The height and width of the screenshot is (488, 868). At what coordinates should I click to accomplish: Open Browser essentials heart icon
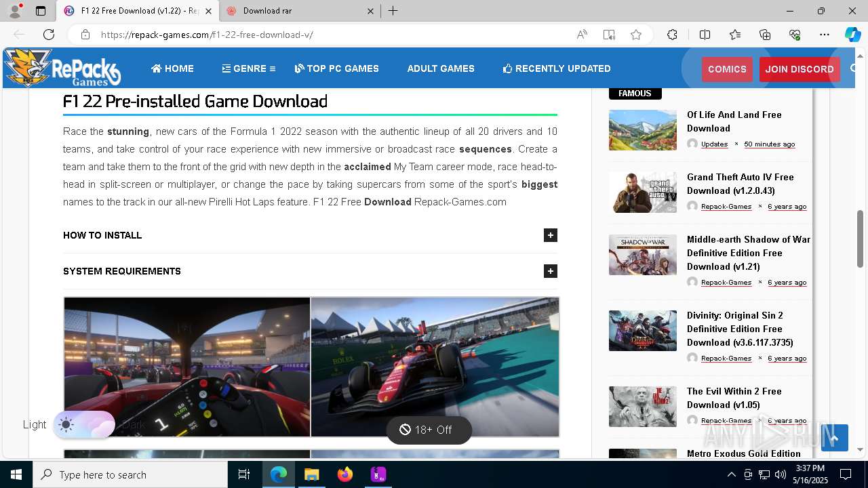coord(795,35)
